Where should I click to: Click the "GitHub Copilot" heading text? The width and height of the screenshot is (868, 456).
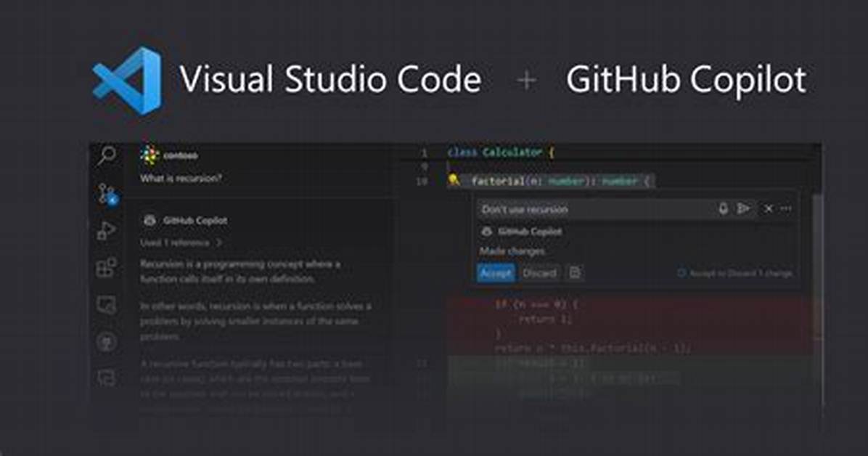[x=686, y=80]
